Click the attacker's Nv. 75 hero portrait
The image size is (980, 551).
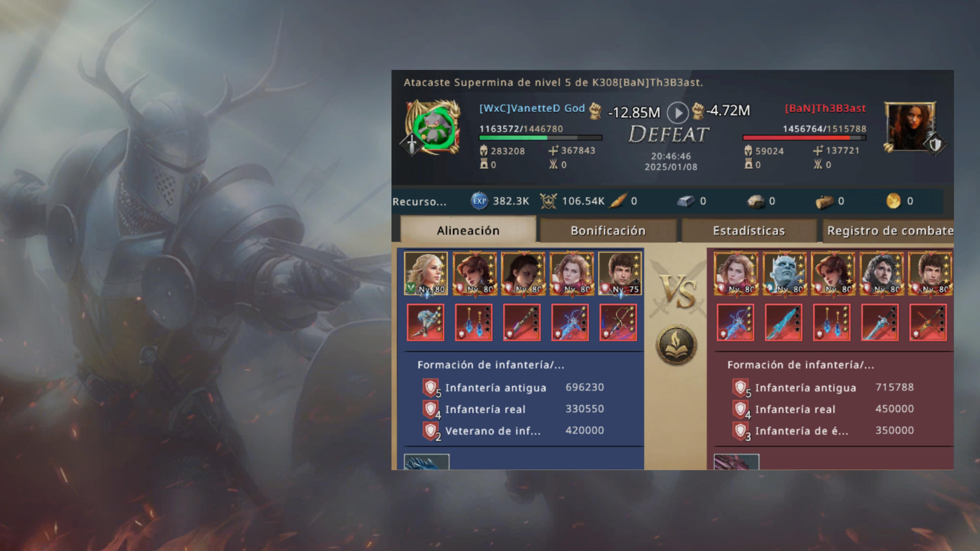point(620,273)
